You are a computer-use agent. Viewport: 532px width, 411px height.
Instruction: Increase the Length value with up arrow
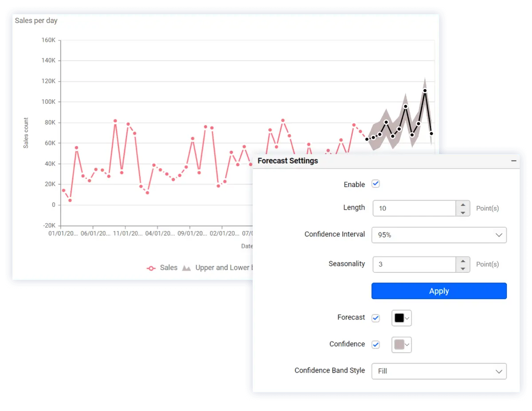tap(463, 204)
